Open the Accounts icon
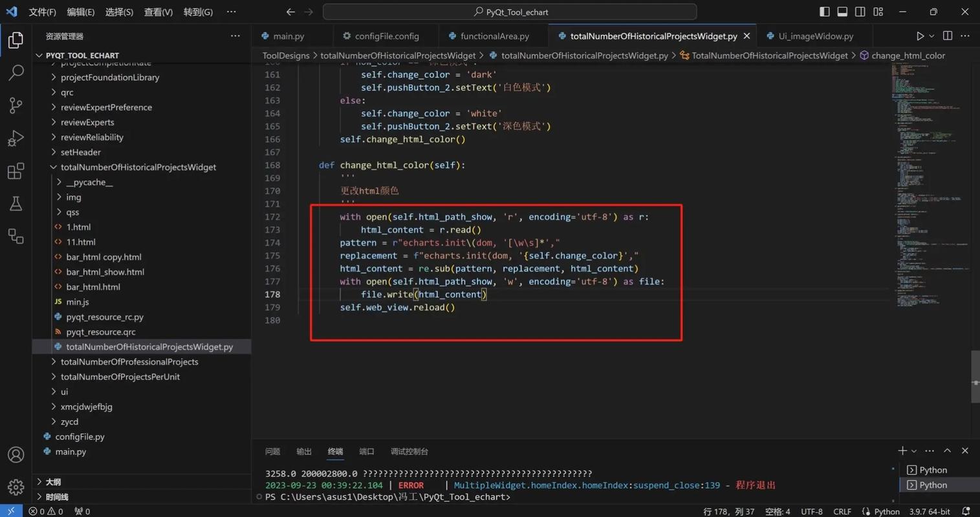Image resolution: width=980 pixels, height=517 pixels. [x=16, y=454]
